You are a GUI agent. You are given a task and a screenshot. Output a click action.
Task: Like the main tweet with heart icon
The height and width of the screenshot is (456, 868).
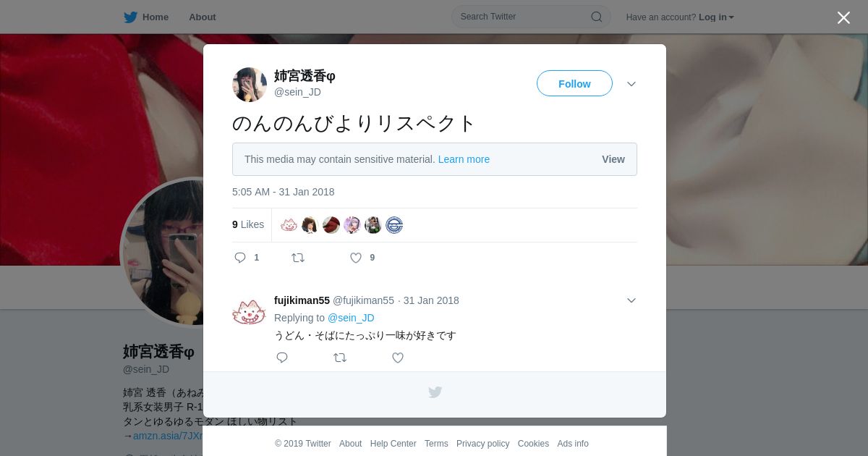coord(356,258)
